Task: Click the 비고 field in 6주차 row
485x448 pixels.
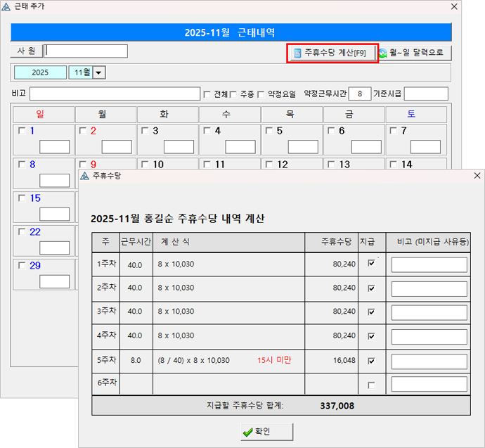Action: click(429, 385)
